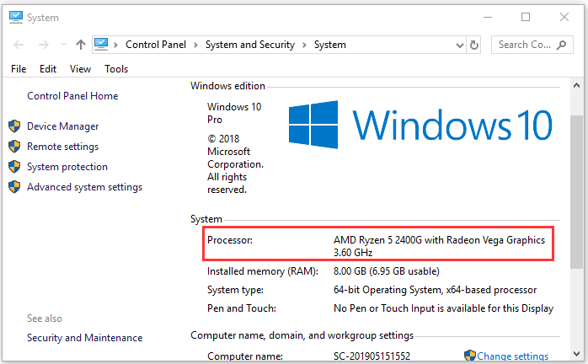Expand the chevron after Control Panel breadcrumb
The image size is (588, 364).
tap(197, 45)
